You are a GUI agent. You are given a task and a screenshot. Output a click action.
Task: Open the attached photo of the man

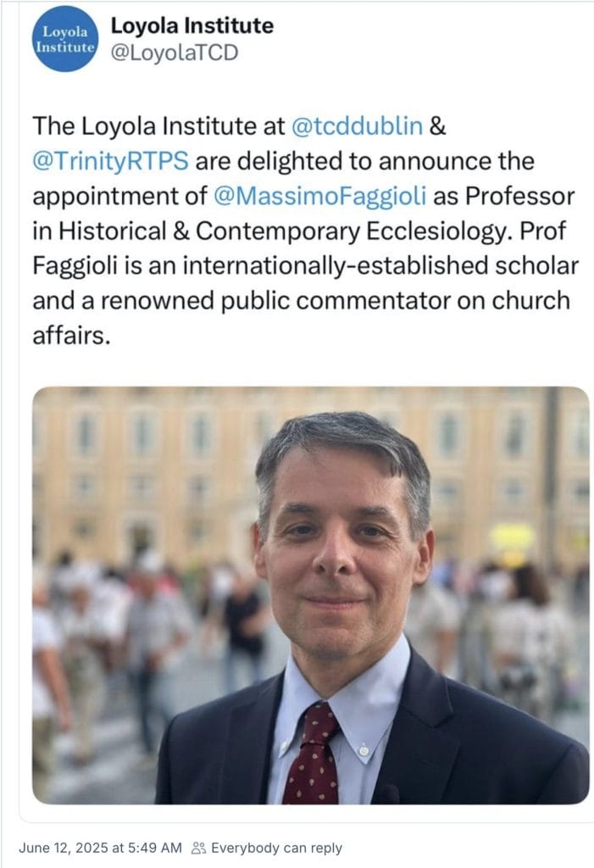[310, 594]
